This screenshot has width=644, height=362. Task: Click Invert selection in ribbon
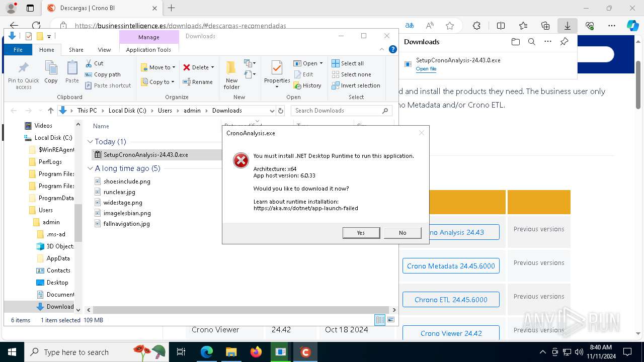click(356, 85)
